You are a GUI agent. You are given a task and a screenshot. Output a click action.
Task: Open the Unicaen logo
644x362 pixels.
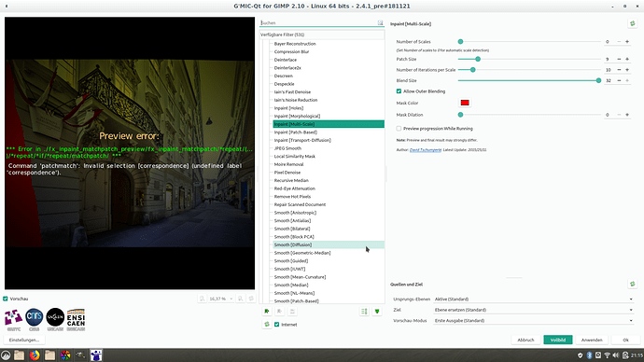pos(55,320)
